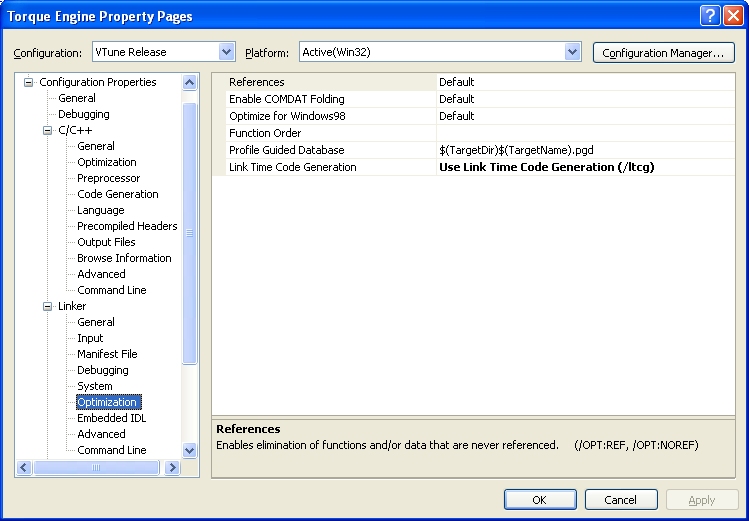The image size is (749, 521).
Task: Select the Link Time Code Generation property
Action: pyautogui.click(x=292, y=167)
